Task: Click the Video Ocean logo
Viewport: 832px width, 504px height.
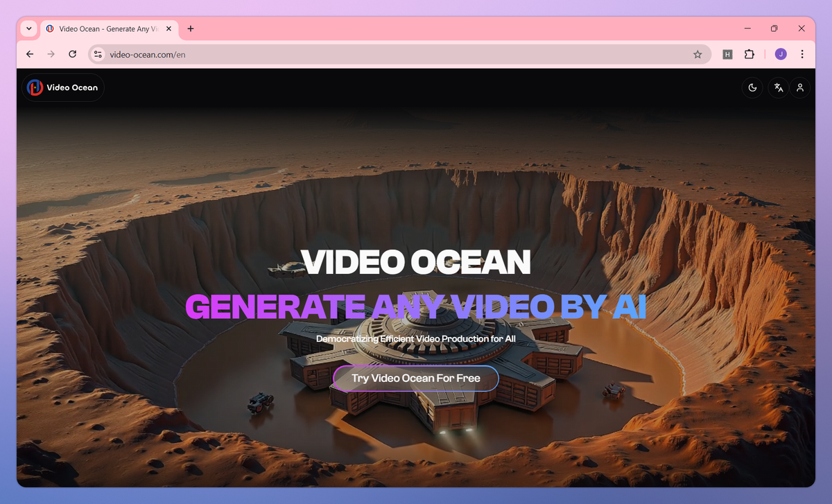Action: (63, 87)
